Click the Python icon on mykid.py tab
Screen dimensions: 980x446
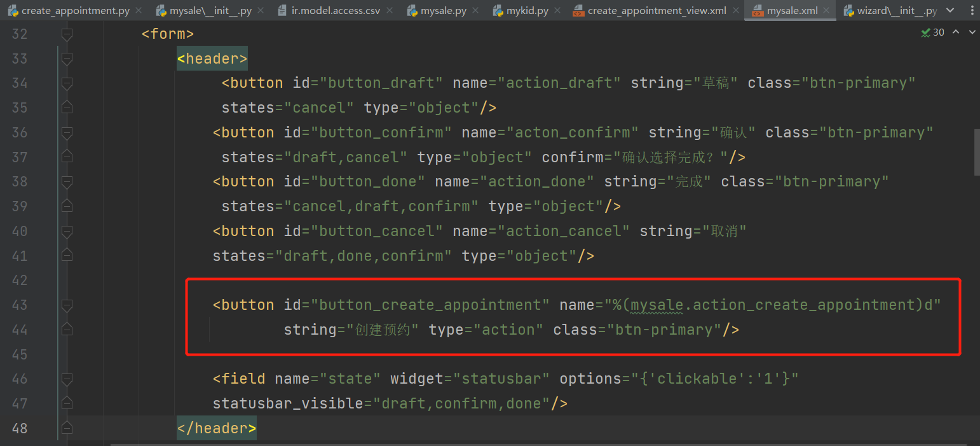498,10
